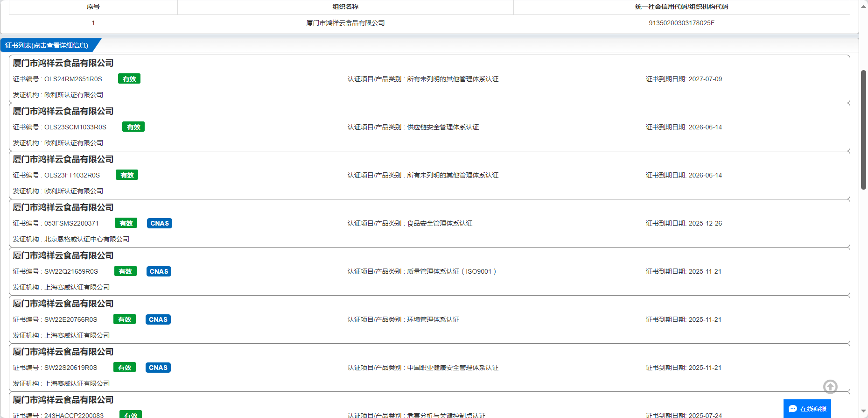Click category 环境管理体系认证
This screenshot has width=868, height=418.
433,319
